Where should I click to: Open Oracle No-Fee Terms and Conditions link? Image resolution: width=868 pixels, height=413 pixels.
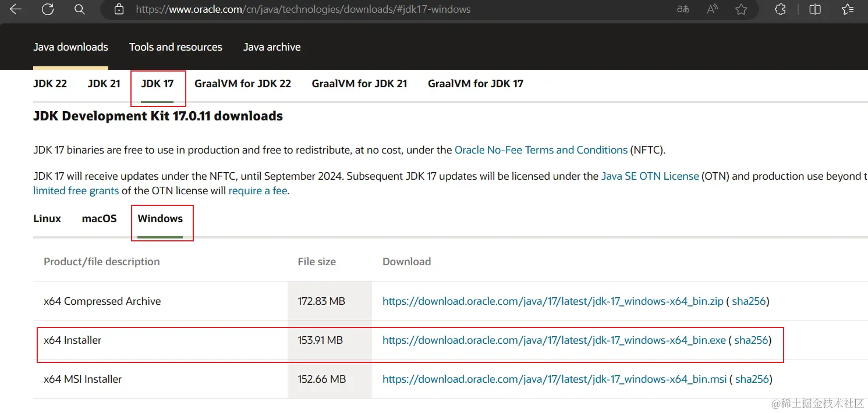[541, 150]
